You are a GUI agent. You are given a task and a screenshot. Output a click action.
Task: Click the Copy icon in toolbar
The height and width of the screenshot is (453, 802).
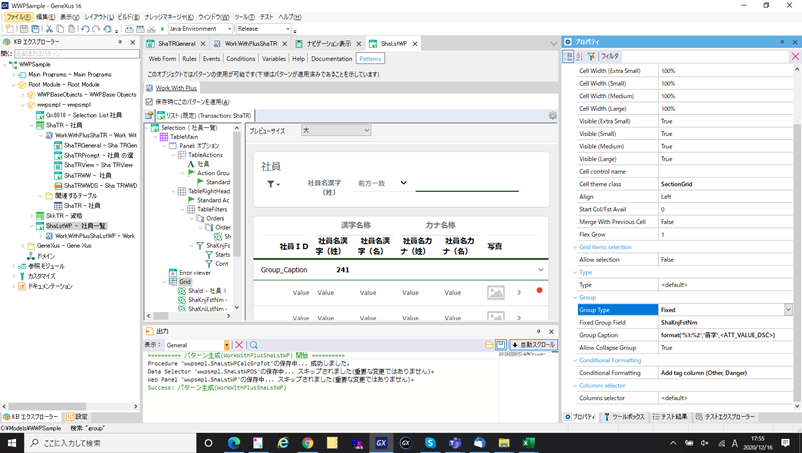pos(60,29)
